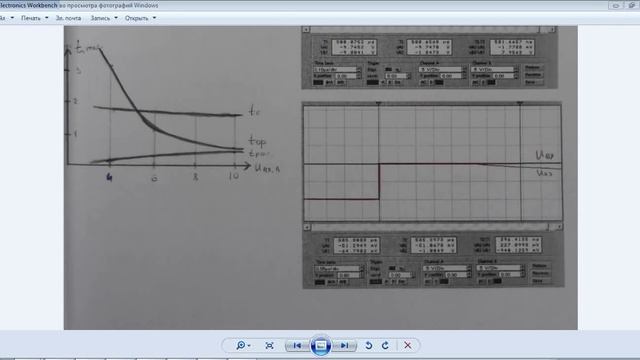Open the Запись dropdown menu
Image resolution: width=640 pixels, height=360 pixels.
pyautogui.click(x=104, y=18)
